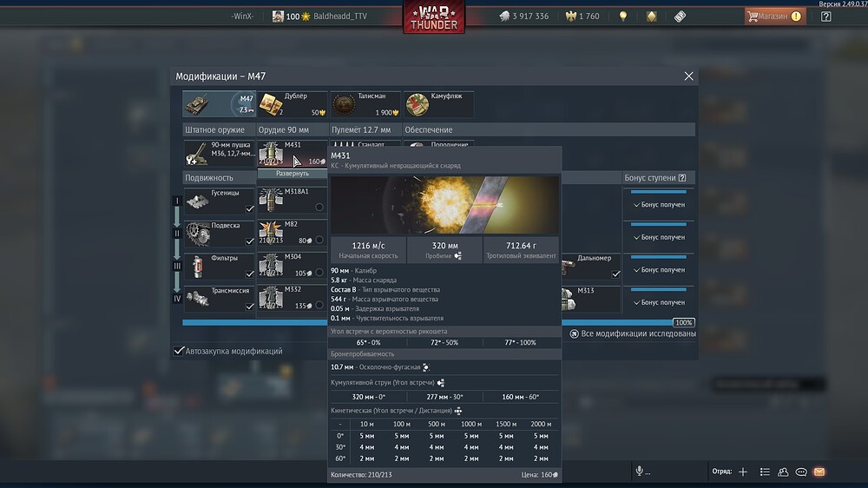Open the Магазин shop menu
The image size is (868, 488).
[773, 16]
